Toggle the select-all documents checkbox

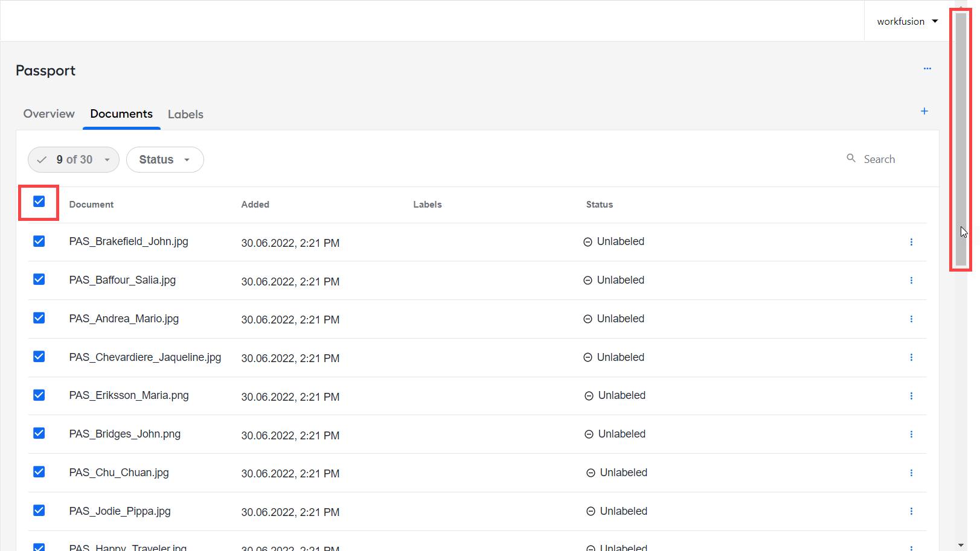click(39, 202)
